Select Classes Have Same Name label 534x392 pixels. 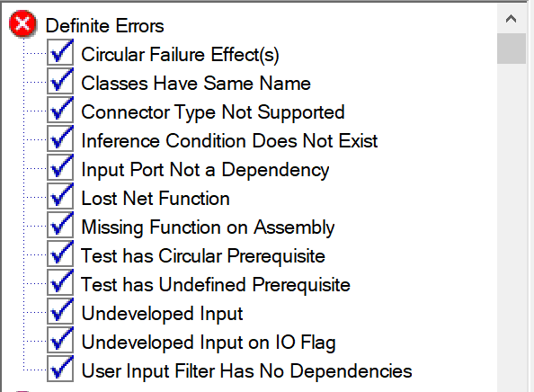pyautogui.click(x=196, y=84)
